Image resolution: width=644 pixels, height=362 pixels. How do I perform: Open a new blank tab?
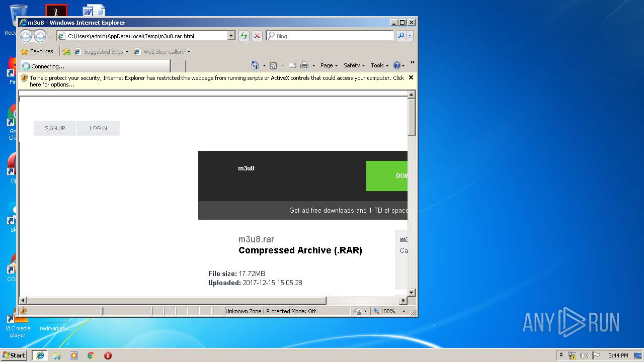[179, 66]
